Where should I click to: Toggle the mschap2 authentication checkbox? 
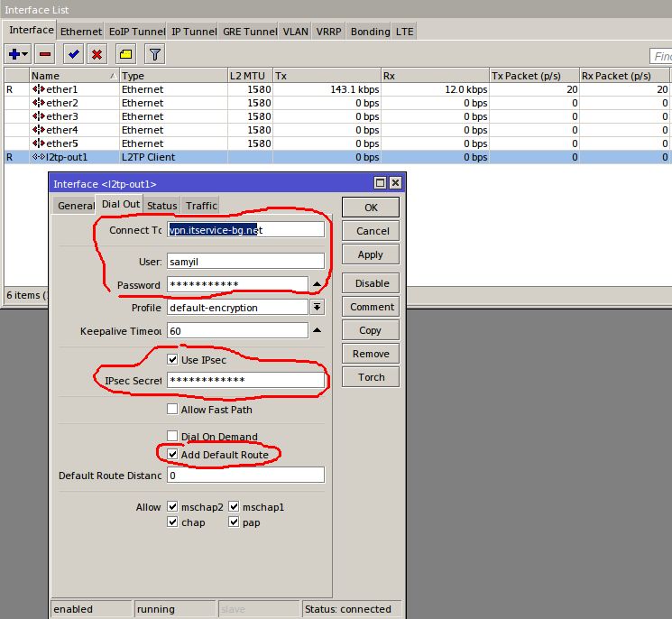click(172, 507)
